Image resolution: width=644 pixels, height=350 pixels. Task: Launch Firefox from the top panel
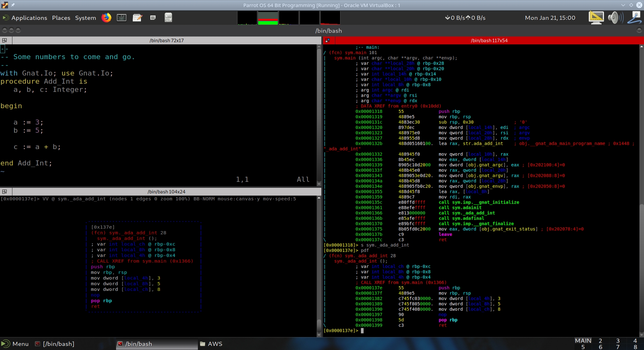[x=106, y=17]
